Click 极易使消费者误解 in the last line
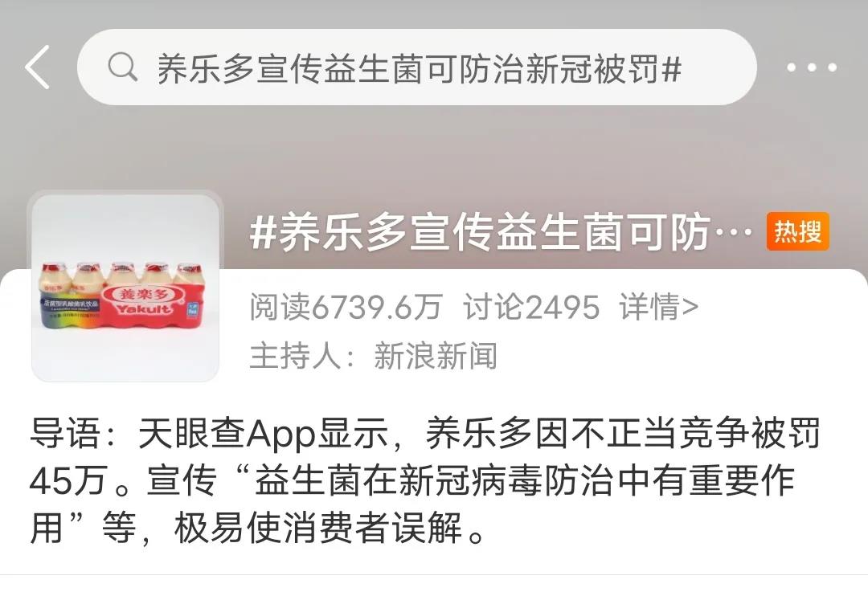Viewport: 868px width, 596px height. coord(319,528)
